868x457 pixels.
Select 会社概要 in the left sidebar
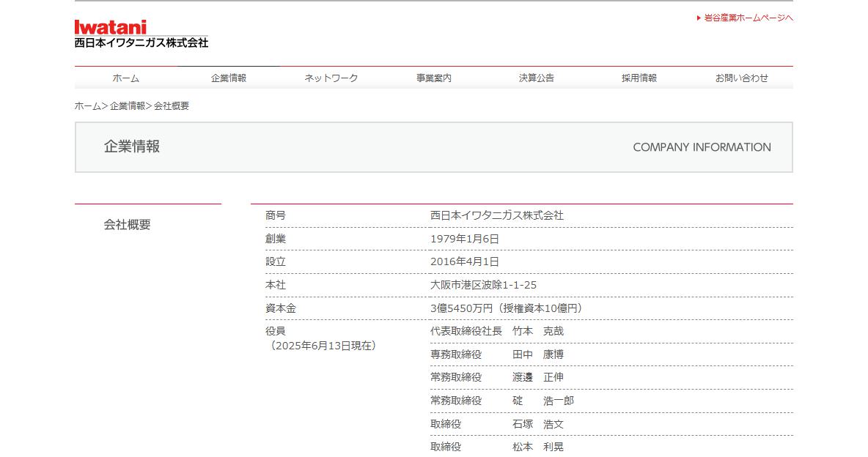pyautogui.click(x=128, y=225)
